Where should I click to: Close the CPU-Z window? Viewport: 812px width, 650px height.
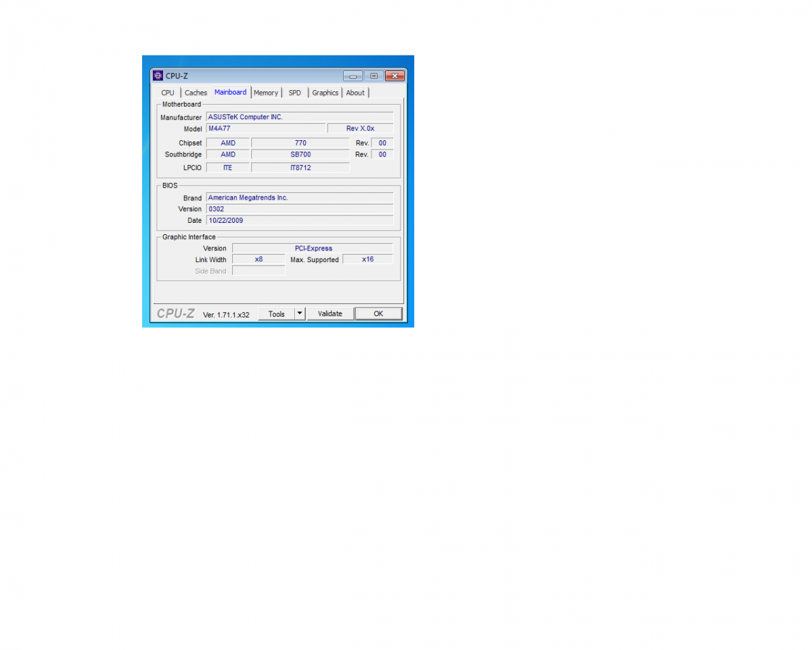pyautogui.click(x=394, y=76)
